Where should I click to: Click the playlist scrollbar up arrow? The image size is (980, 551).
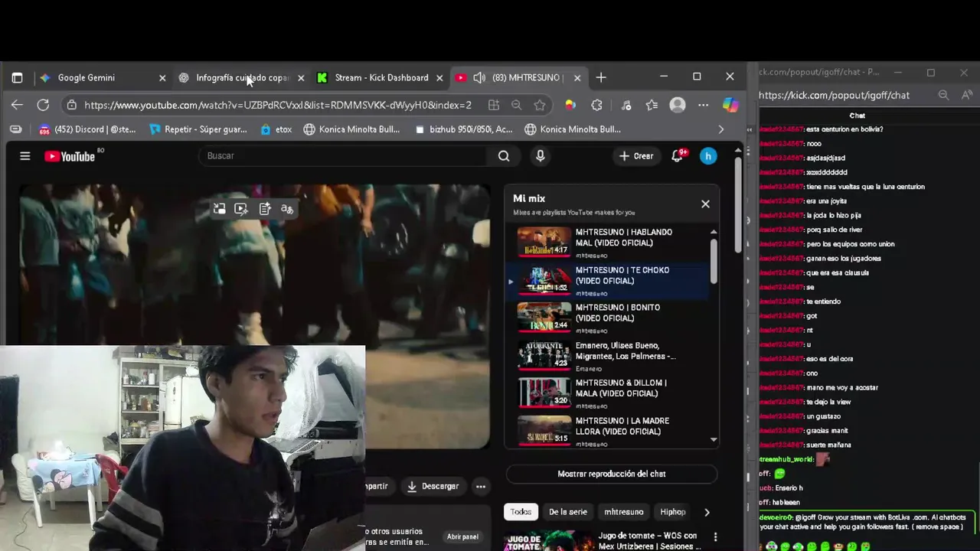click(714, 232)
